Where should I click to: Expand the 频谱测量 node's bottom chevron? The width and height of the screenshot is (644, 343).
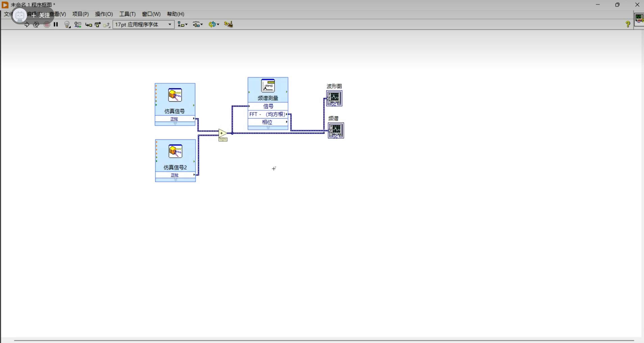point(268,128)
